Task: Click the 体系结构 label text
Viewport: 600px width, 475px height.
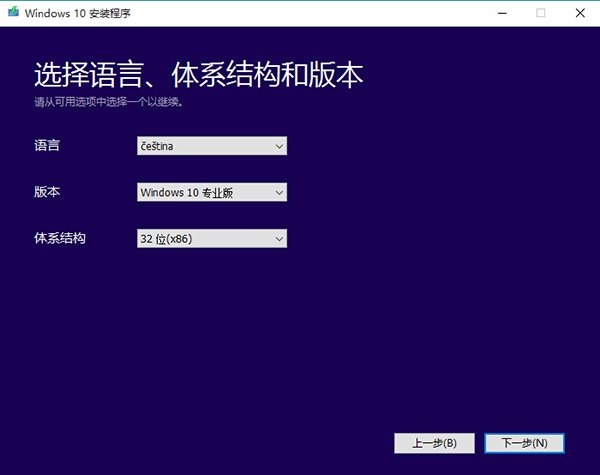Action: coord(60,238)
